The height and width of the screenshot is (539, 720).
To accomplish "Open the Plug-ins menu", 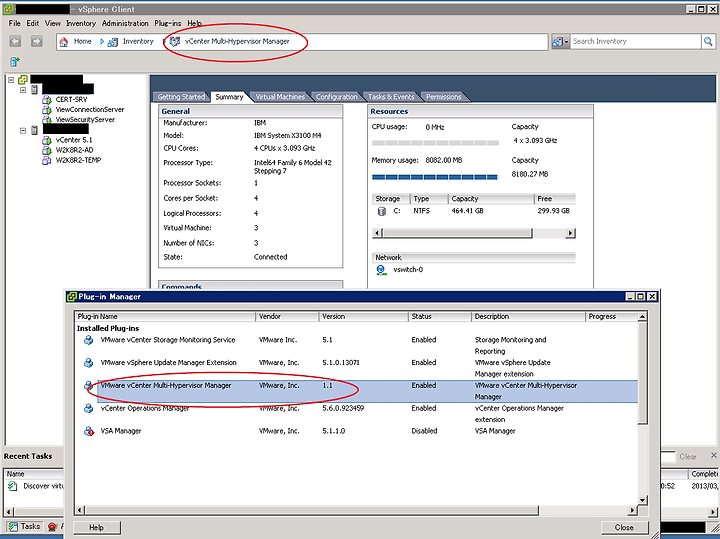I will [168, 23].
